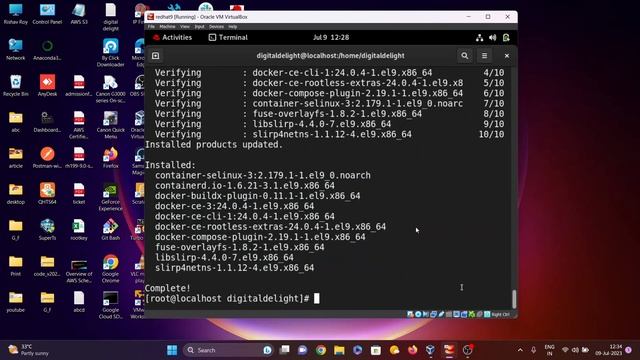This screenshot has width=640, height=360.
Task: Select the ticket PDF file on the desktop
Action: [79, 193]
